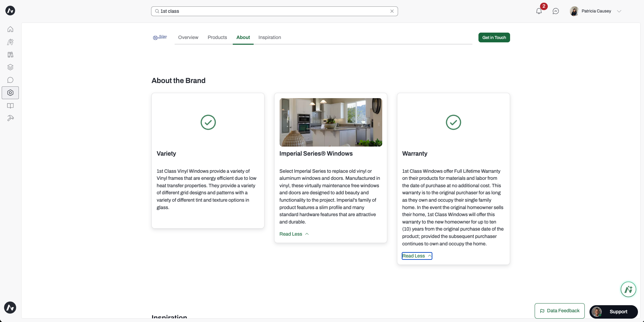Open the Data Feedback button

[x=560, y=311]
